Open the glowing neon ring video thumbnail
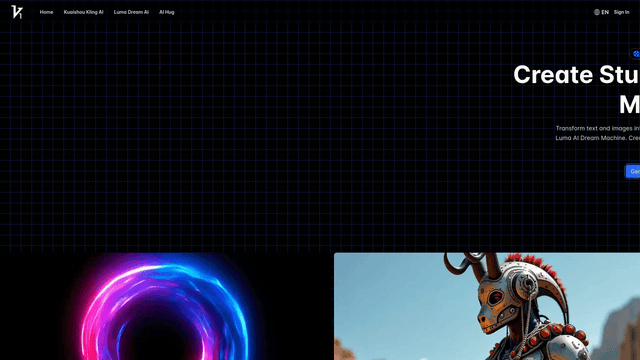640x360 pixels. [x=164, y=307]
